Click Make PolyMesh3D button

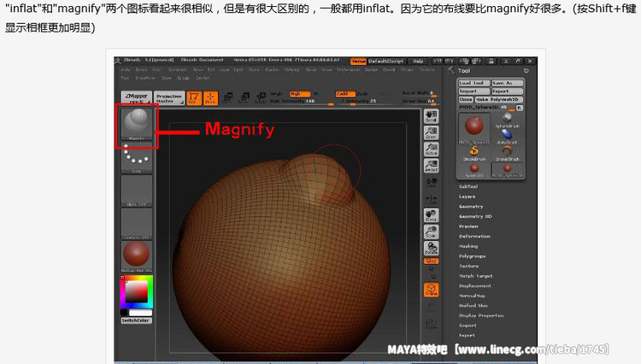pyautogui.click(x=499, y=99)
